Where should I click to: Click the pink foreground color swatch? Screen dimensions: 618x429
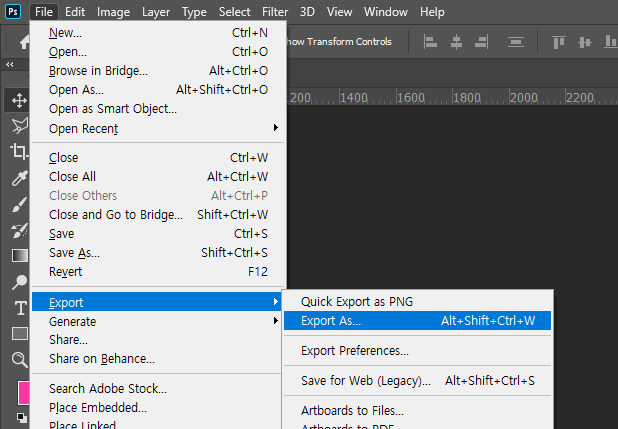pos(24,393)
